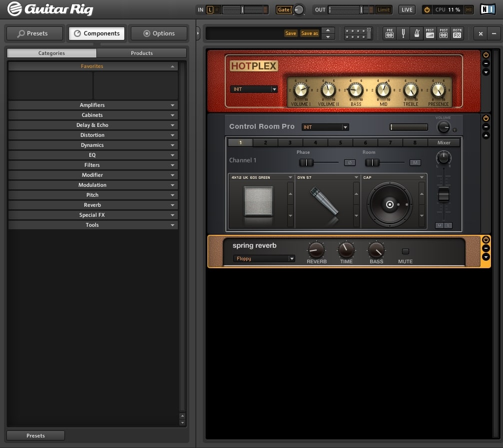Click the Save as button

(x=310, y=33)
